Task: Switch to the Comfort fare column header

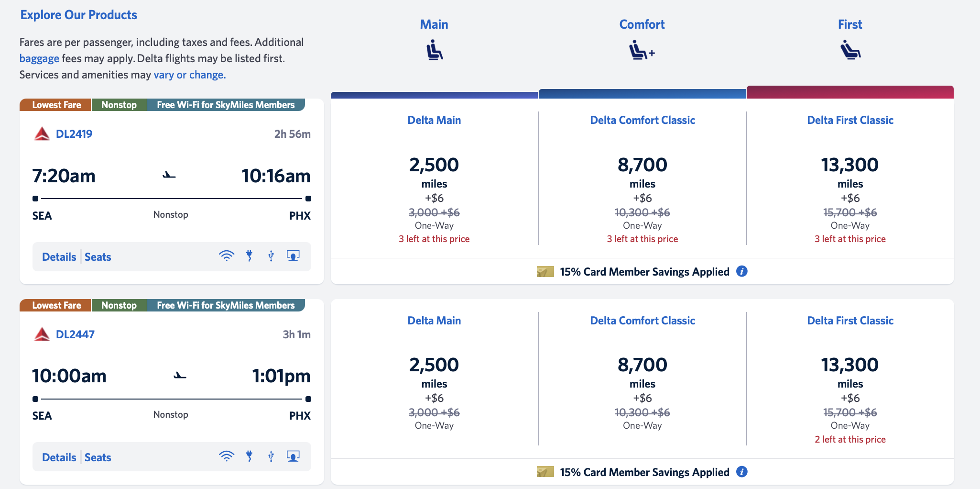Action: point(642,24)
